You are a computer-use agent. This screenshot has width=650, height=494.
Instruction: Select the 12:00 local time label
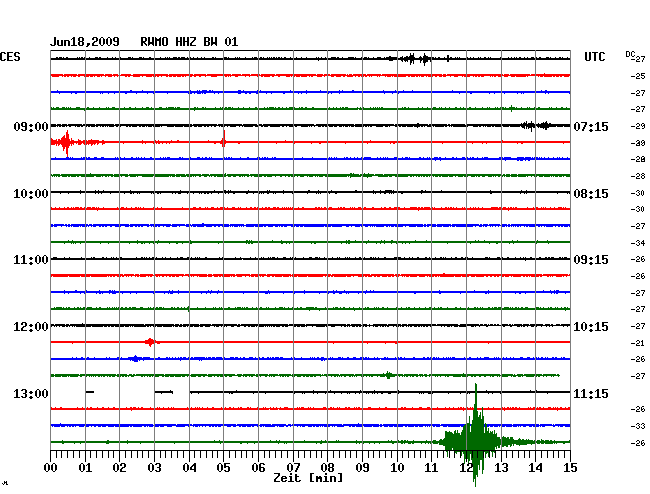click(x=31, y=327)
